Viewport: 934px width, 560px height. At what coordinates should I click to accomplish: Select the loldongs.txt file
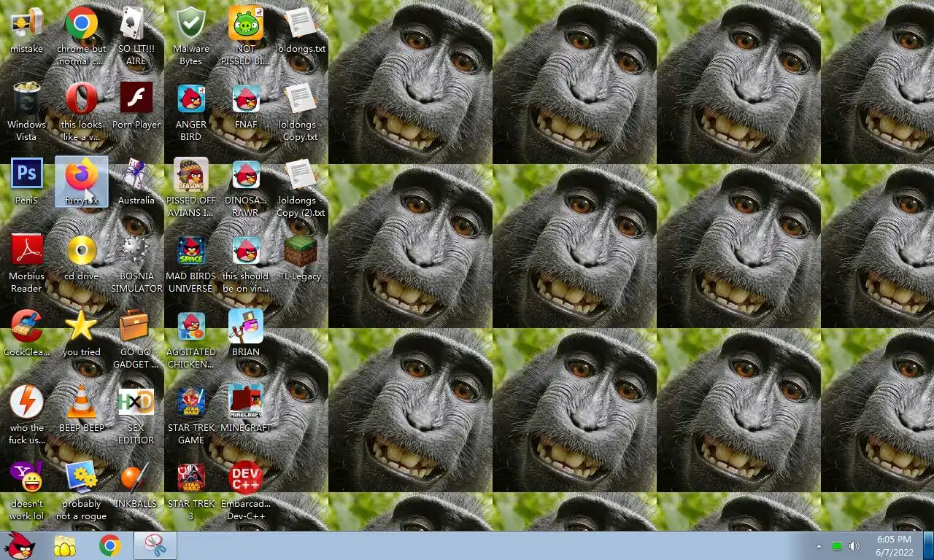coord(301,31)
